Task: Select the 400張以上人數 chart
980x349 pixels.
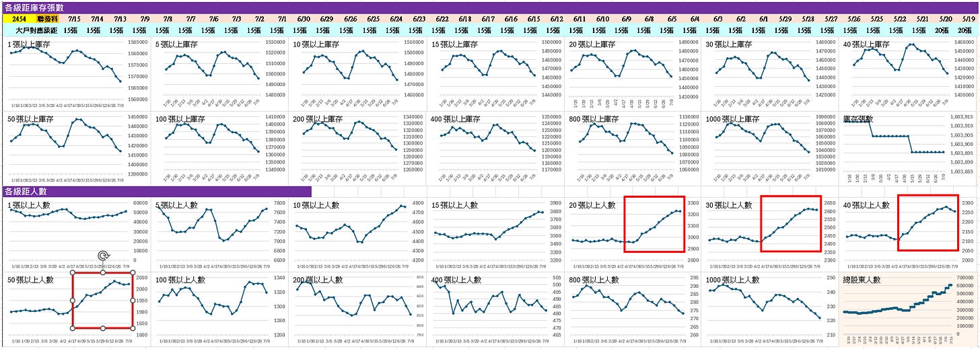Action: tap(496, 308)
